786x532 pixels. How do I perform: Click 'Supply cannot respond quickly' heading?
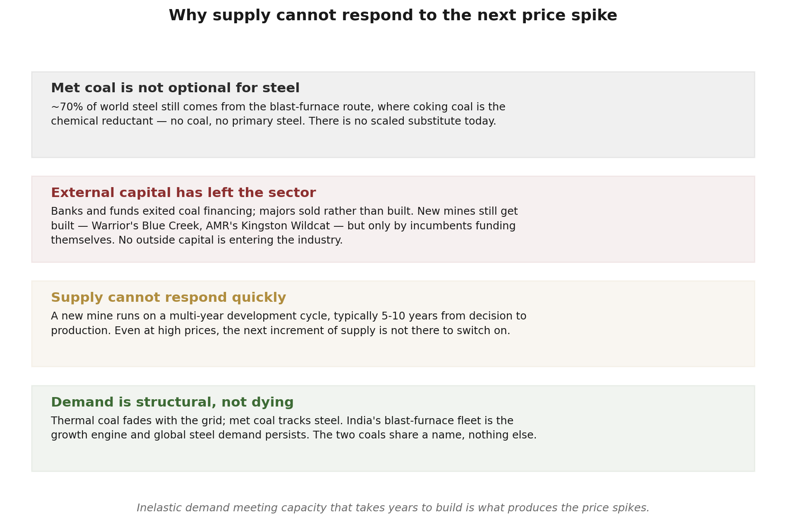(x=169, y=297)
